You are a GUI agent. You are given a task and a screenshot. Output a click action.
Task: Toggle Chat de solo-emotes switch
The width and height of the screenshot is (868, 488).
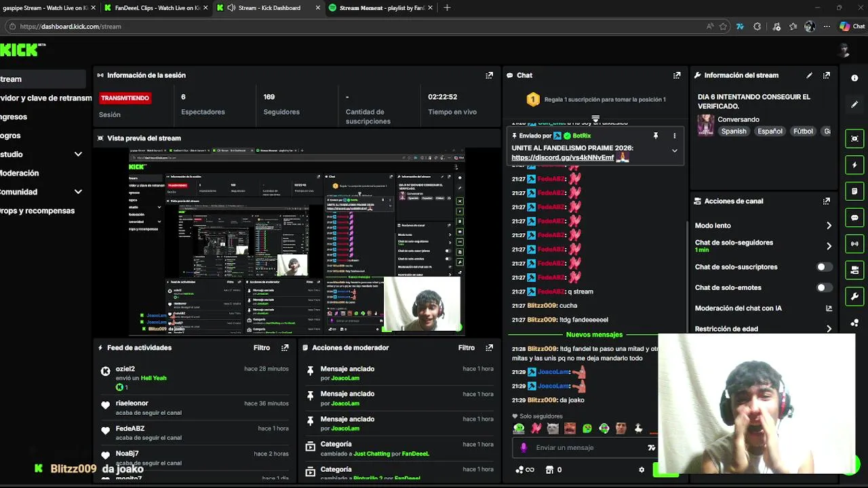[824, 287]
